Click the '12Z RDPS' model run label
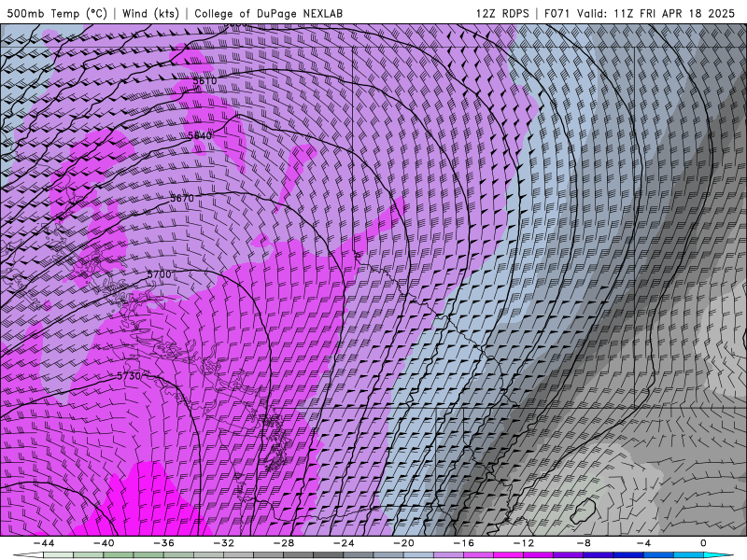 [502, 13]
